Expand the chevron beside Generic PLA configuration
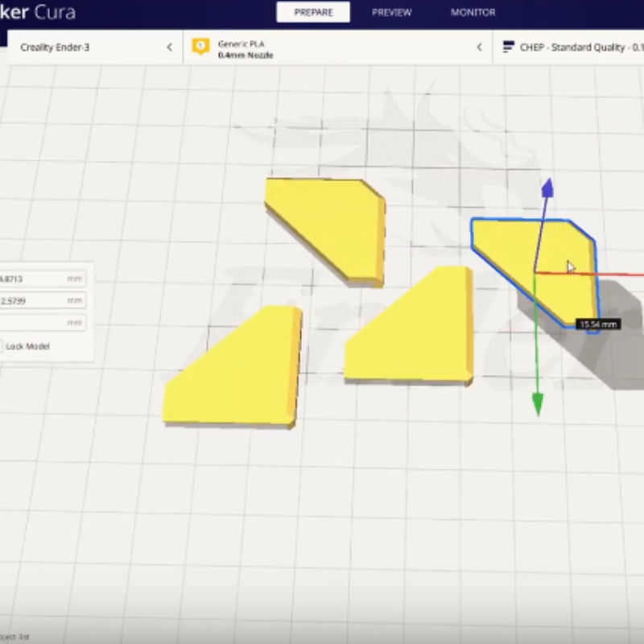The image size is (644, 644). tap(479, 47)
